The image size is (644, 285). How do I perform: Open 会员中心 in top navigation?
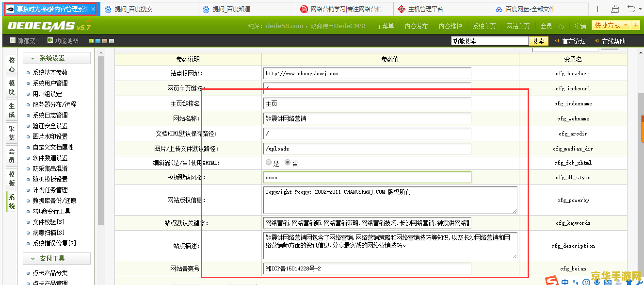(x=552, y=26)
